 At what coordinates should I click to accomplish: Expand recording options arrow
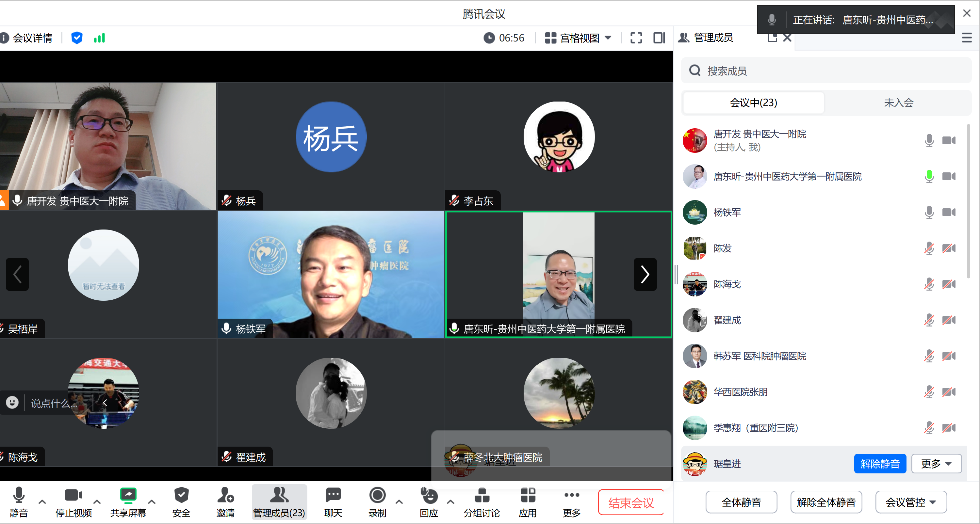coord(399,502)
